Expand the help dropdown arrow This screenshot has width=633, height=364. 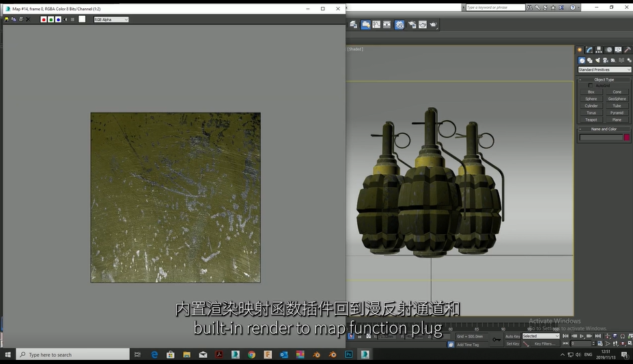click(x=578, y=8)
